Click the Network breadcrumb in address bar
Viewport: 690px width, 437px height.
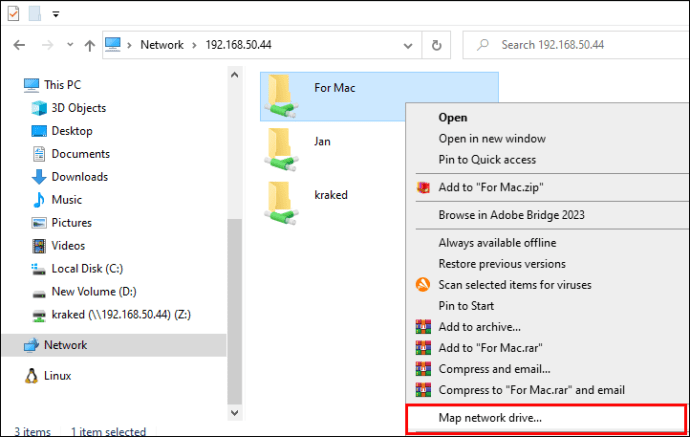[x=161, y=45]
